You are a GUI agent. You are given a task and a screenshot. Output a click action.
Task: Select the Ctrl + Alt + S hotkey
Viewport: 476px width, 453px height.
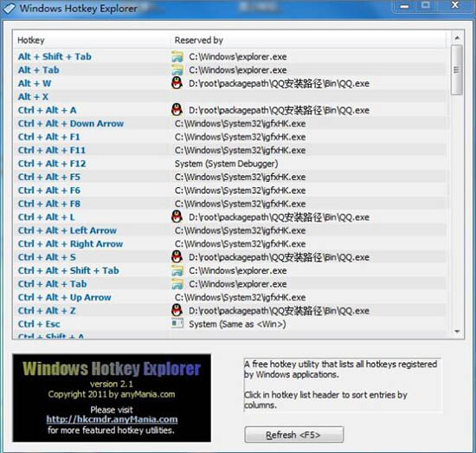click(x=47, y=257)
